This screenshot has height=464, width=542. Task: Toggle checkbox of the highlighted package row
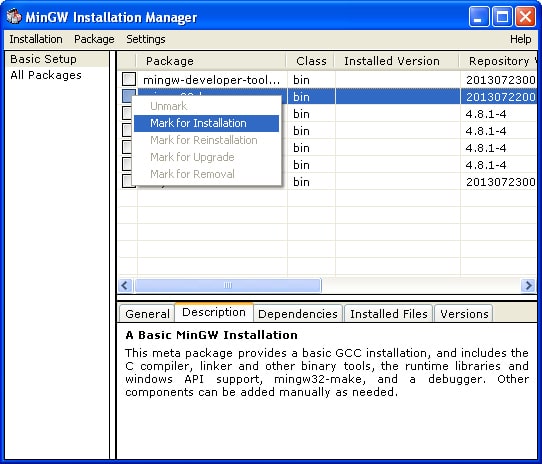pyautogui.click(x=128, y=96)
